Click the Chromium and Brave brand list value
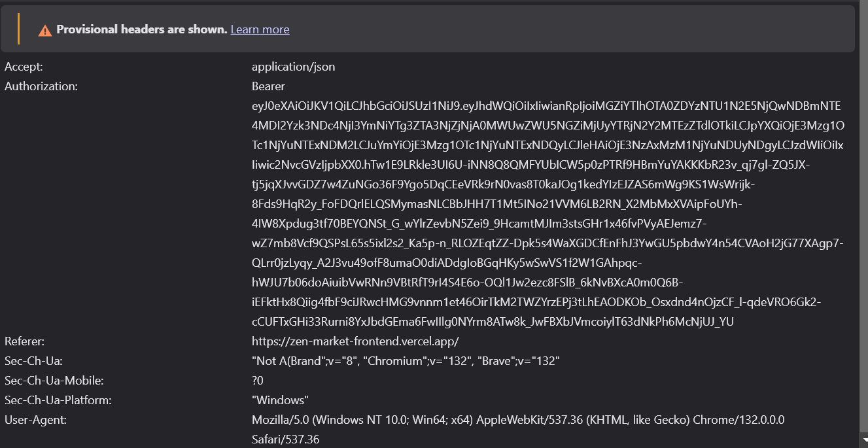This screenshot has width=868, height=448. coord(406,361)
